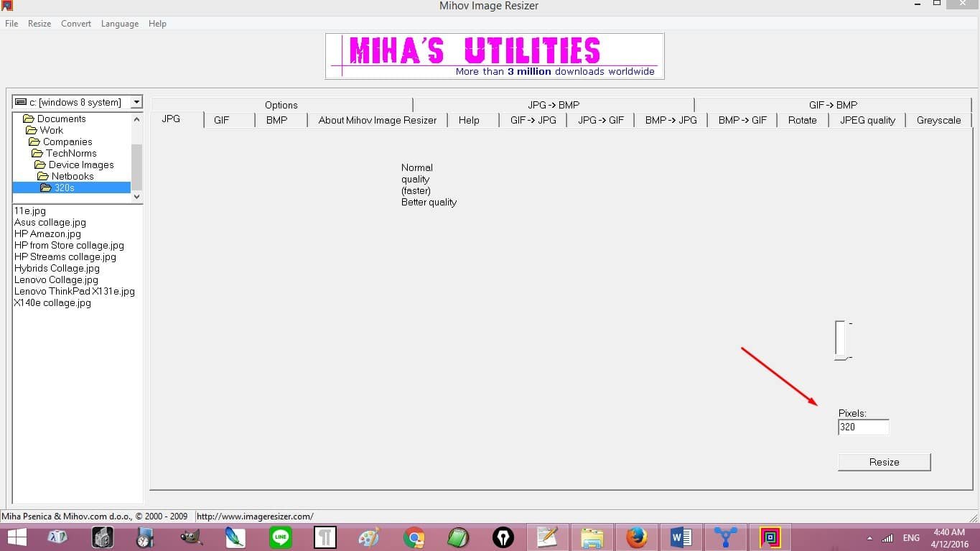Open Google Chrome from the taskbar
This screenshot has height=551, width=980.
click(x=414, y=537)
